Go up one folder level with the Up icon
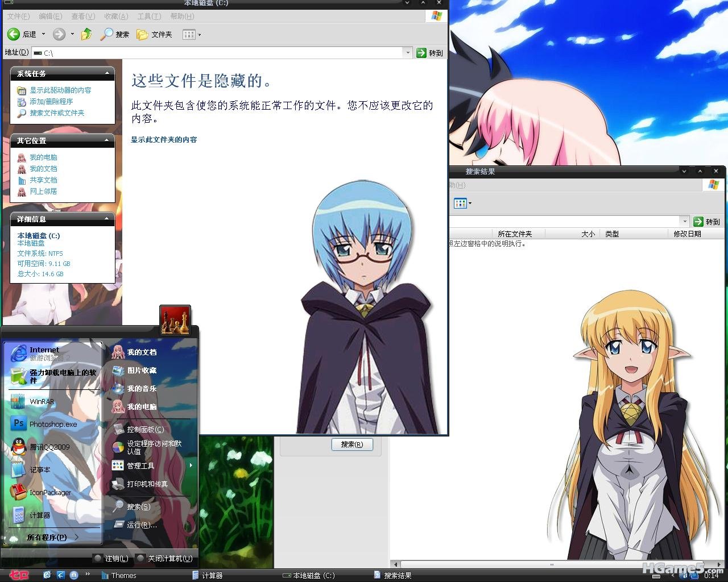This screenshot has width=728, height=582. coord(86,35)
